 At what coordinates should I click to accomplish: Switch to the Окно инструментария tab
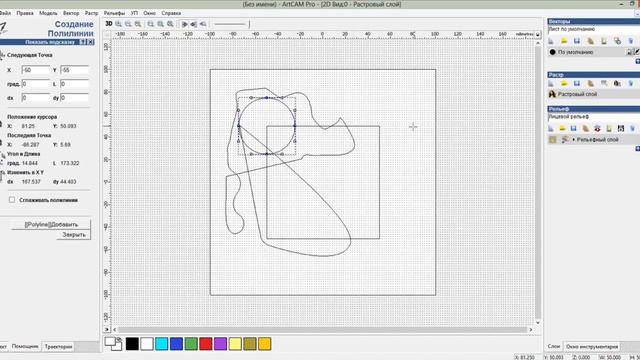click(592, 347)
